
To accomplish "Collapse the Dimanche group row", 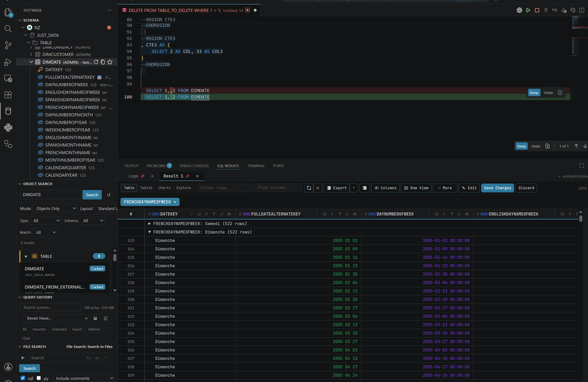I will (x=150, y=232).
